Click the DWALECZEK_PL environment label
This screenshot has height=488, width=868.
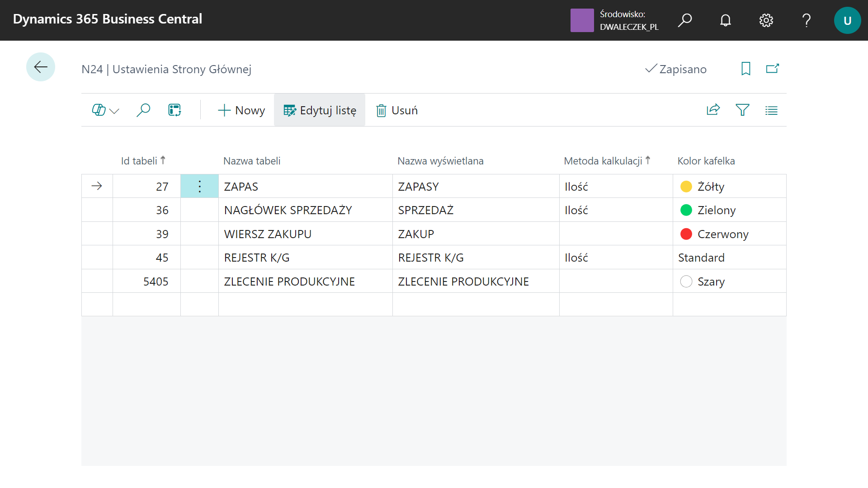[x=629, y=27]
